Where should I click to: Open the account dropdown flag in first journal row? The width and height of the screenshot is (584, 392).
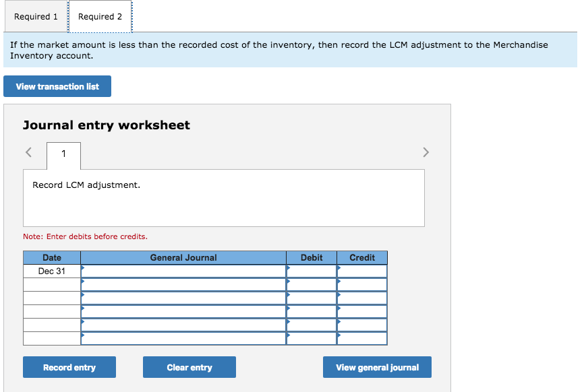click(84, 268)
